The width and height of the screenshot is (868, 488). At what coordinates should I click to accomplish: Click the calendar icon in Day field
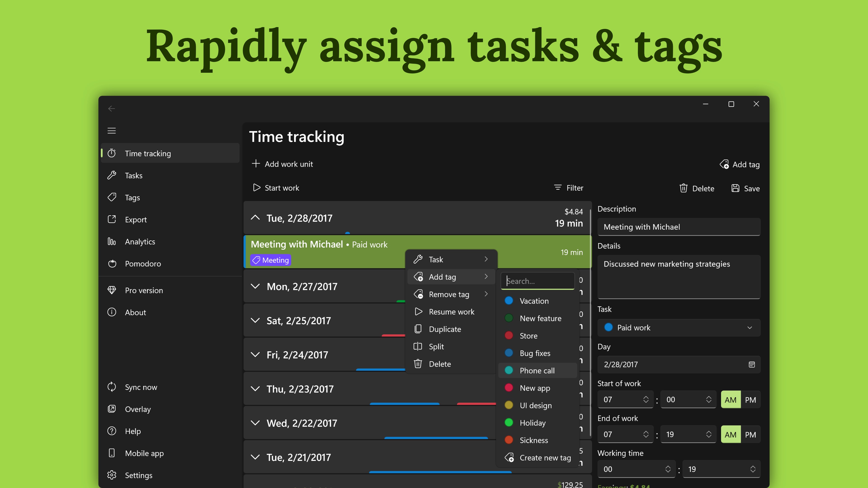(x=751, y=364)
